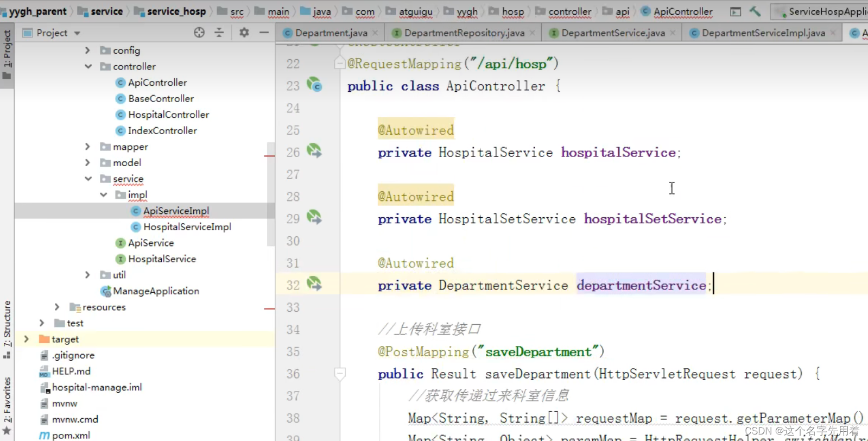
Task: Open Project panel settings gear
Action: 244,33
